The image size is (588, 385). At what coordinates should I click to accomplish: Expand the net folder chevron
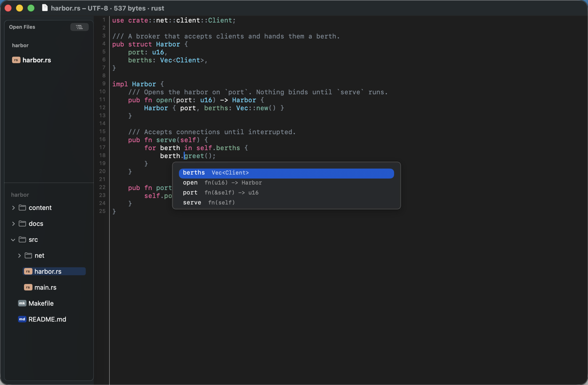(19, 256)
